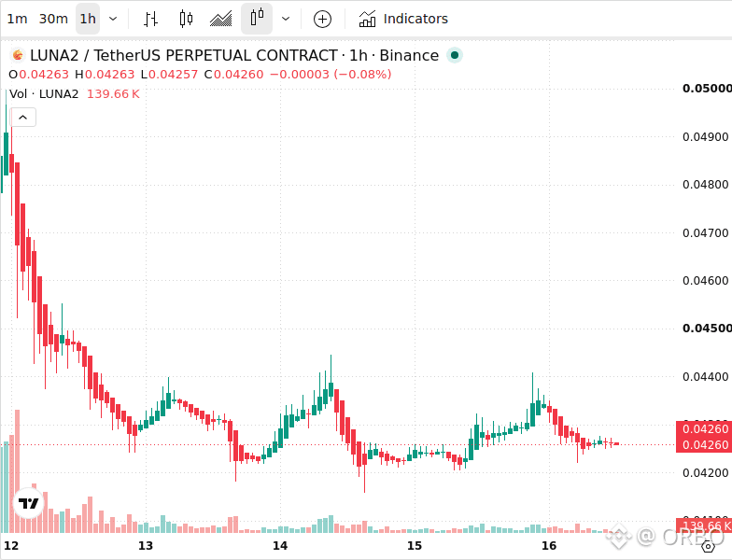The height and width of the screenshot is (560, 732).
Task: Open the timeframe dropdown chevron
Action: (x=113, y=19)
